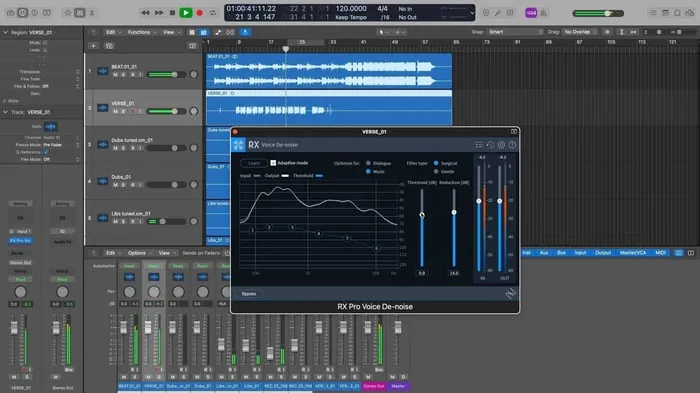Open the left-click tool pointer dropdown

(382, 32)
